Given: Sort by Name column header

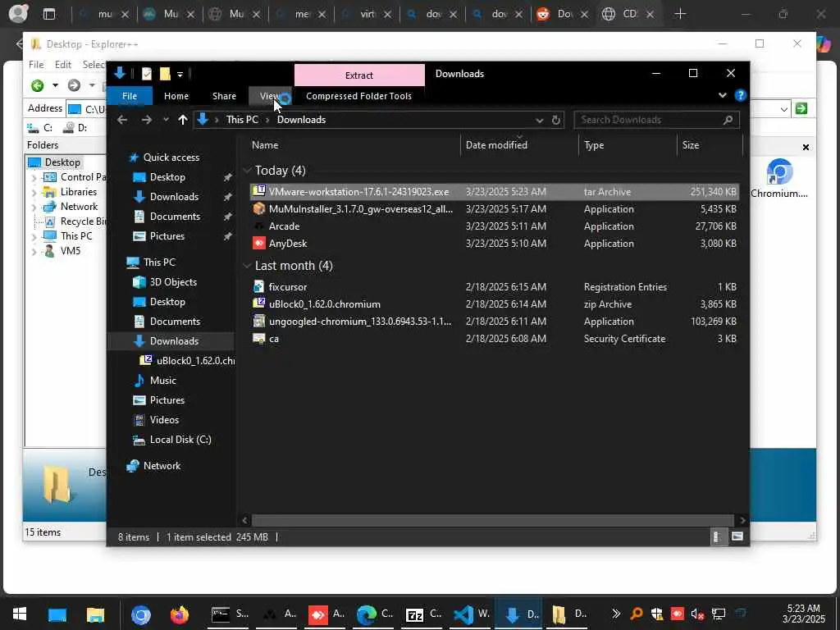Looking at the screenshot, I should coord(354,145).
